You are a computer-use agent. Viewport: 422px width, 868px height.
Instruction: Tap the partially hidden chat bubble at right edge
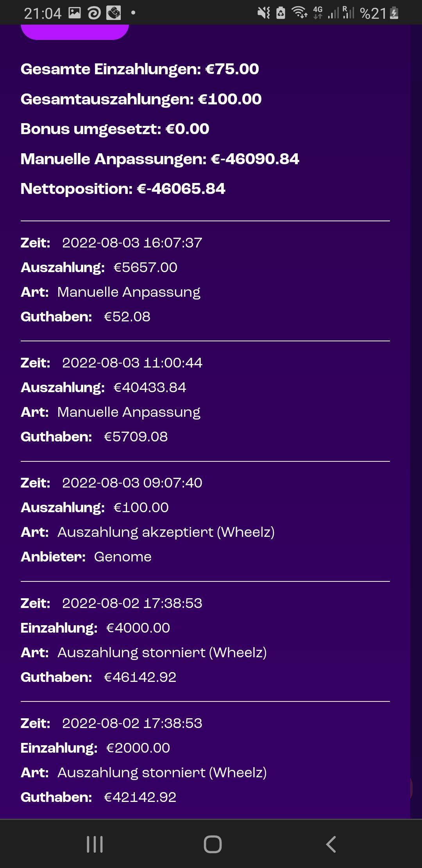tap(410, 788)
